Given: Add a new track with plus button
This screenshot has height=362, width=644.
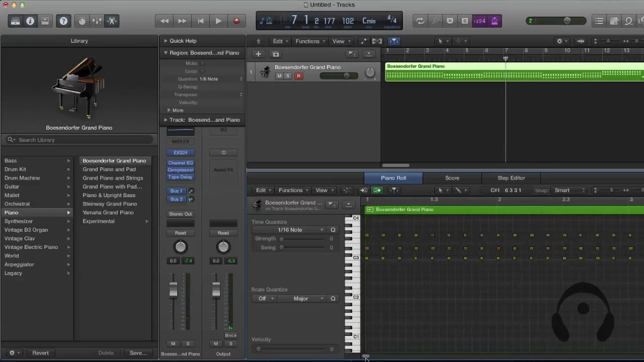Looking at the screenshot, I should 258,54.
